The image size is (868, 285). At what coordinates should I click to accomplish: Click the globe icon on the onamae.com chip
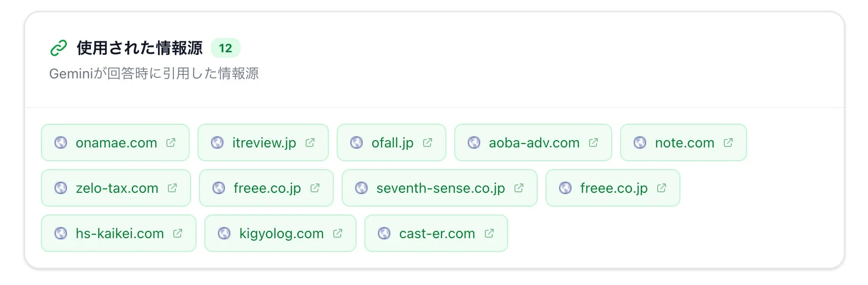point(61,142)
